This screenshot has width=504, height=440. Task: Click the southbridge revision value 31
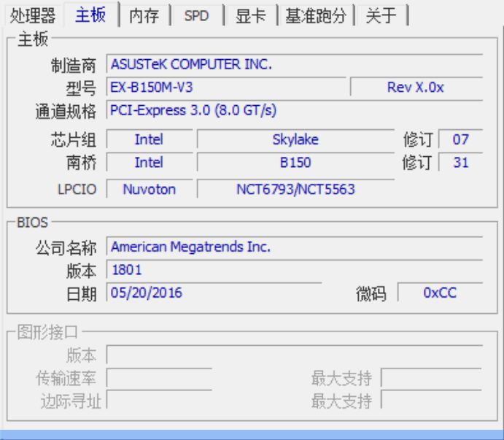click(x=461, y=162)
